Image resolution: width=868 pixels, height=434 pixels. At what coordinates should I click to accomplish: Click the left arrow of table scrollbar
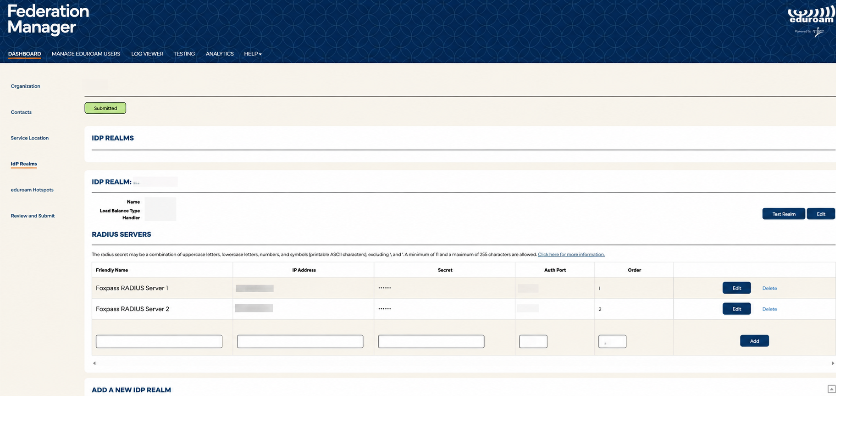coord(94,363)
